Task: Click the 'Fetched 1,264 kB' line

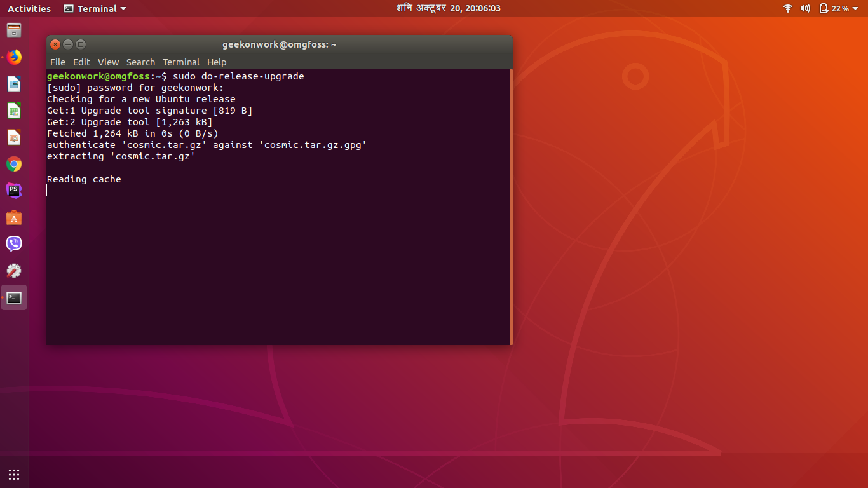Action: coord(132,133)
